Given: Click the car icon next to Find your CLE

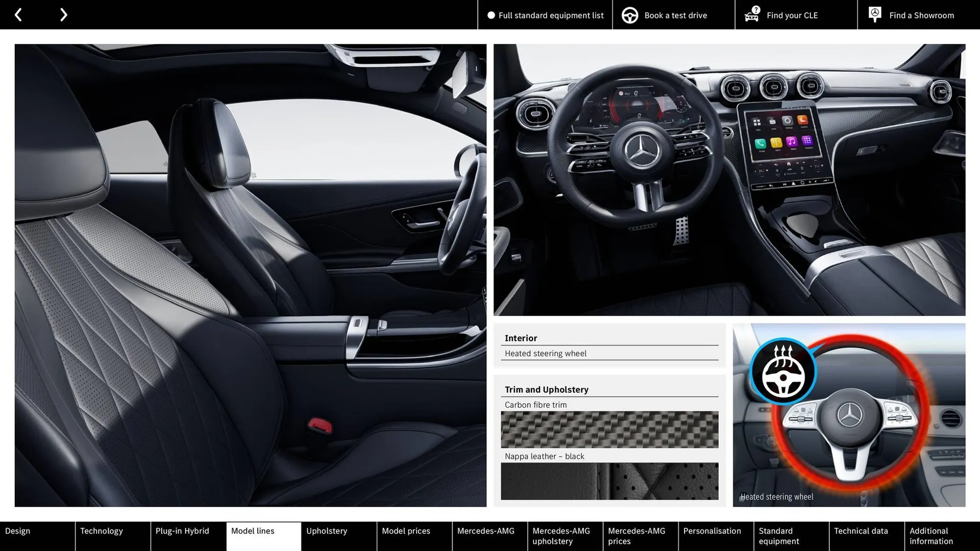Looking at the screenshot, I should coord(751,15).
